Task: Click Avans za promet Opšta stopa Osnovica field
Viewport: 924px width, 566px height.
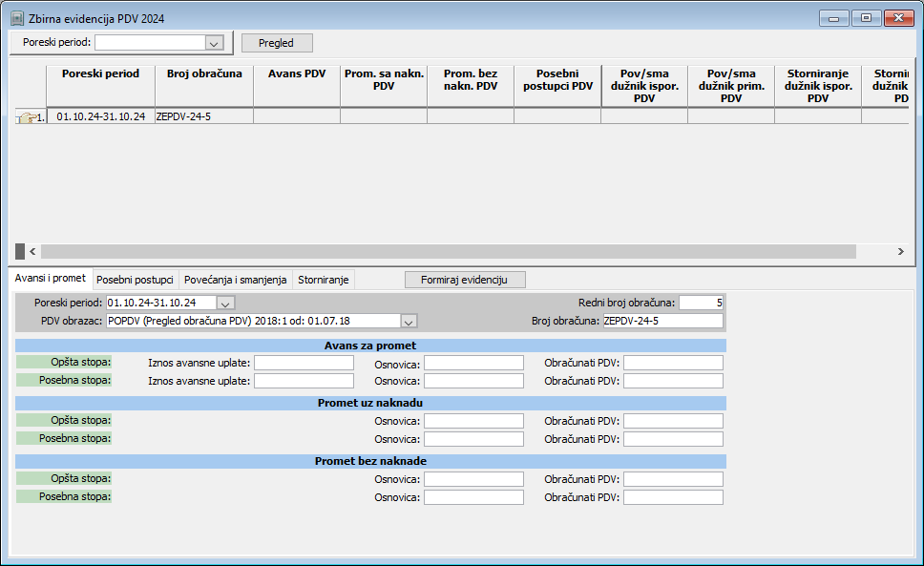Action: click(x=473, y=363)
